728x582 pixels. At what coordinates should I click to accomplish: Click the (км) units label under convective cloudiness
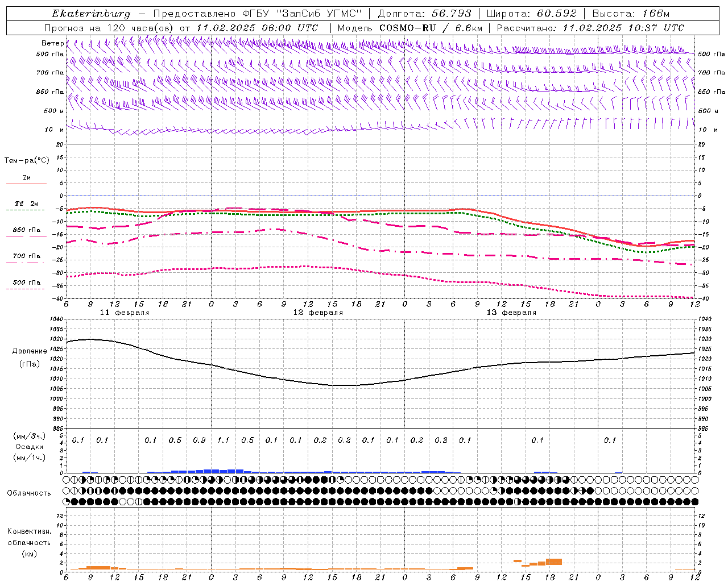(29, 554)
